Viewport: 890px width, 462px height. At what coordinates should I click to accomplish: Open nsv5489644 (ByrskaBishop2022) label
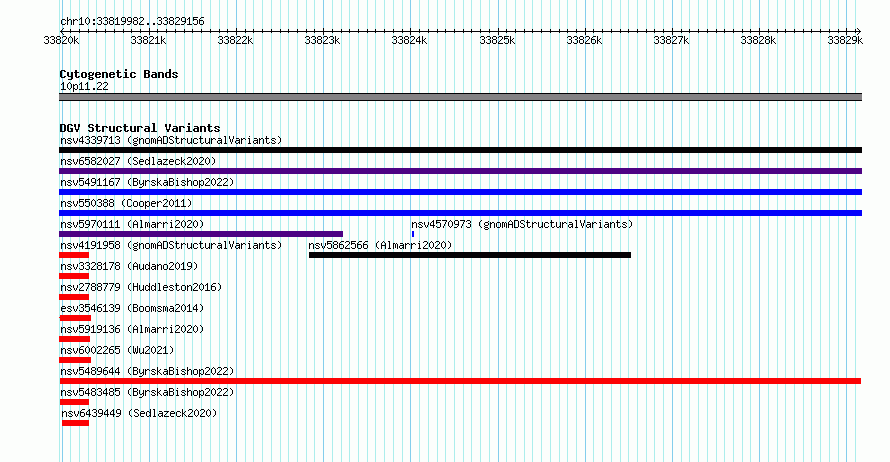[147, 371]
